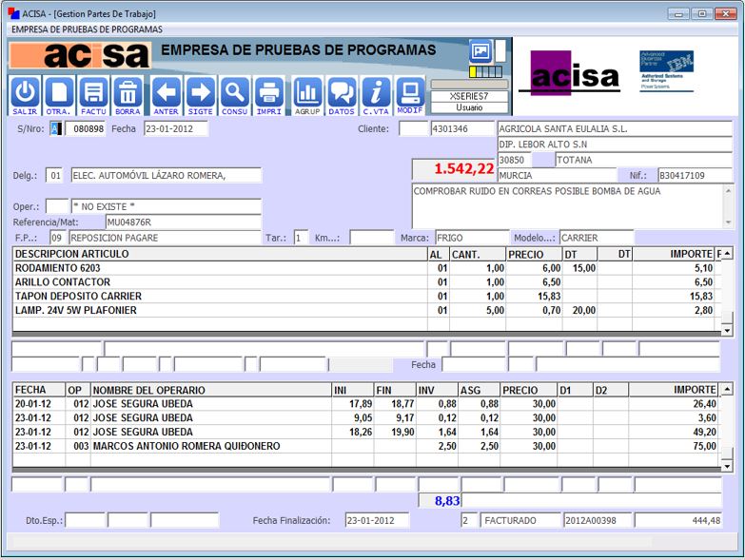
Task: Click the Fecha field 23-01-2012
Action: coord(176,128)
